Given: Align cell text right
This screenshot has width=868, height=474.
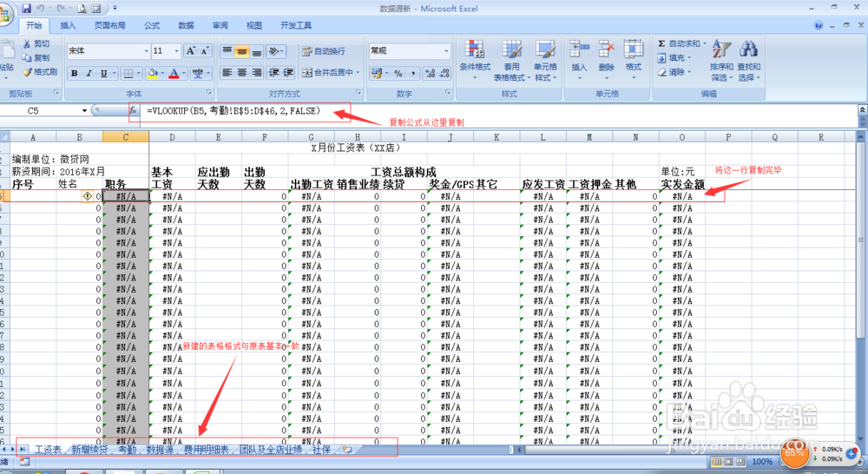Looking at the screenshot, I should [256, 73].
